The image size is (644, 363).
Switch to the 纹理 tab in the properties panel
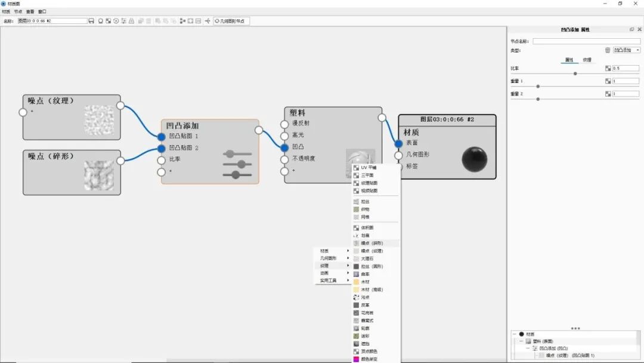click(587, 60)
